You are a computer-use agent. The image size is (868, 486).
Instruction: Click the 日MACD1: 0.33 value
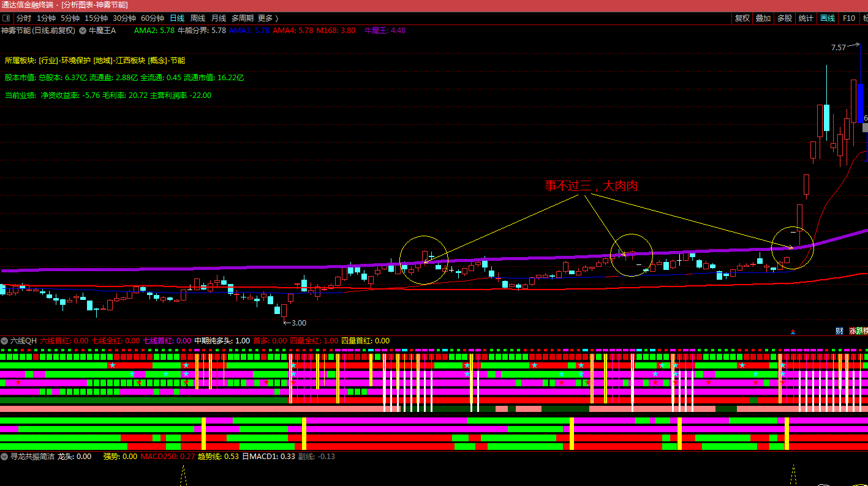click(x=268, y=457)
